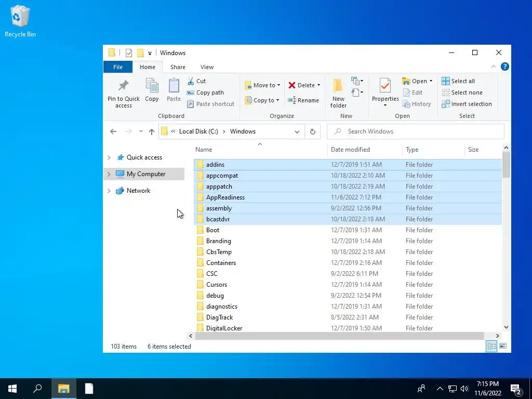The width and height of the screenshot is (532, 399).
Task: Expand Network tree node
Action: (109, 191)
